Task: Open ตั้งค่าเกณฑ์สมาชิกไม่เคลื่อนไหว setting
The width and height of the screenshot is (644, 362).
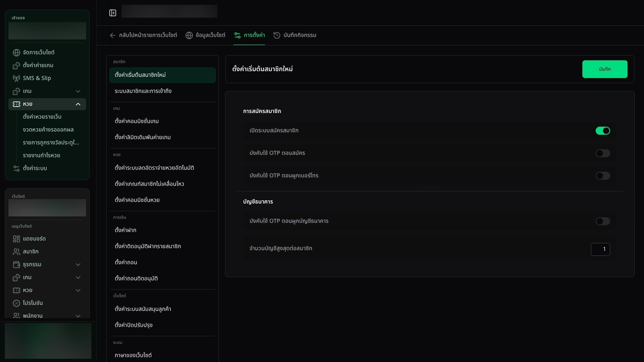Action: [163, 184]
